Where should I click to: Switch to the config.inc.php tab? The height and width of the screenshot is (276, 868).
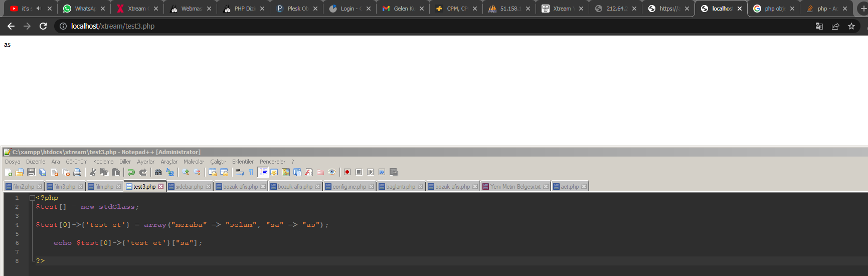349,187
